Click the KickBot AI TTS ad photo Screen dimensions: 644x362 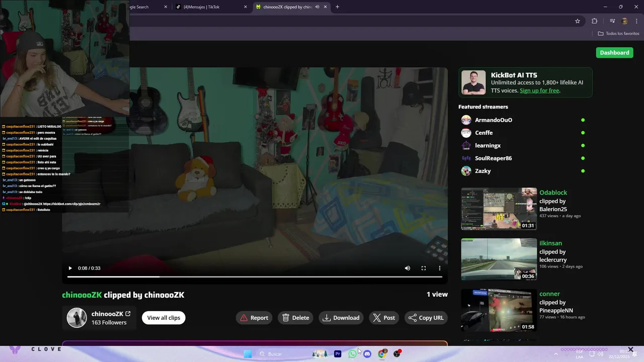[473, 82]
